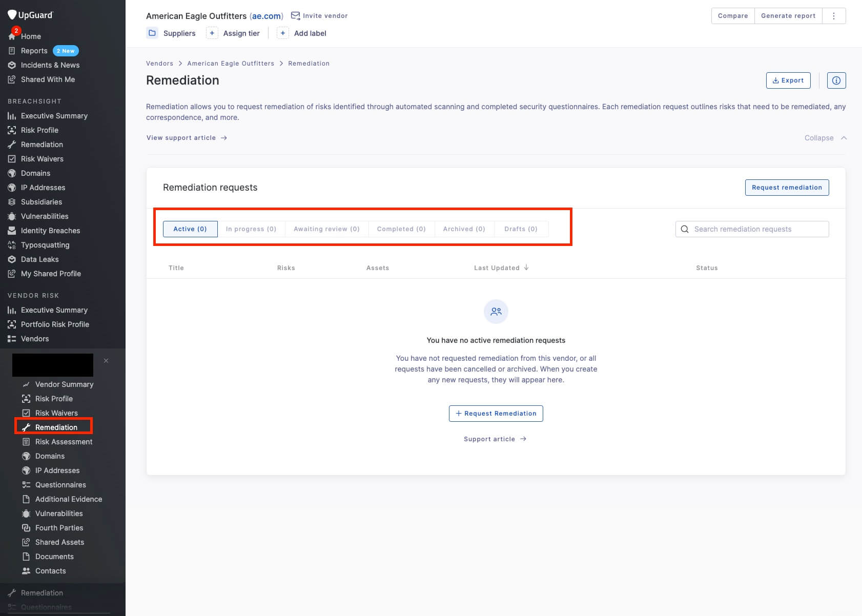
Task: Select the Drafts (0) tab
Action: (x=521, y=229)
